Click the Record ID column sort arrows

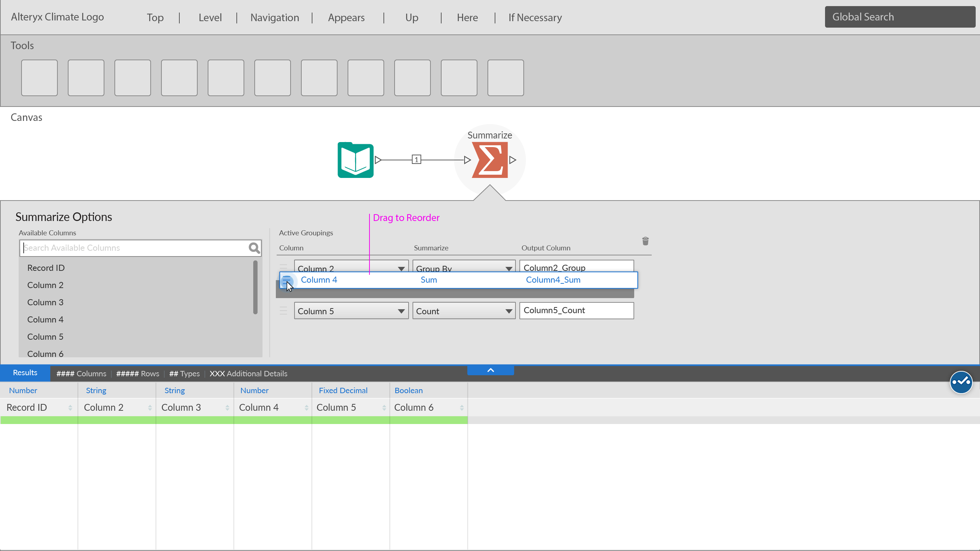70,408
